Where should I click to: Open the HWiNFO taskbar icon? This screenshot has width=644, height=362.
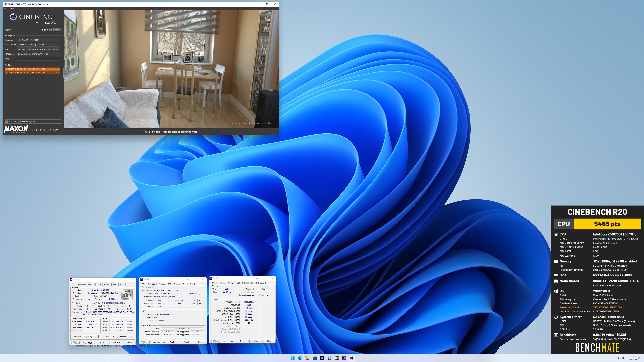coord(330,358)
